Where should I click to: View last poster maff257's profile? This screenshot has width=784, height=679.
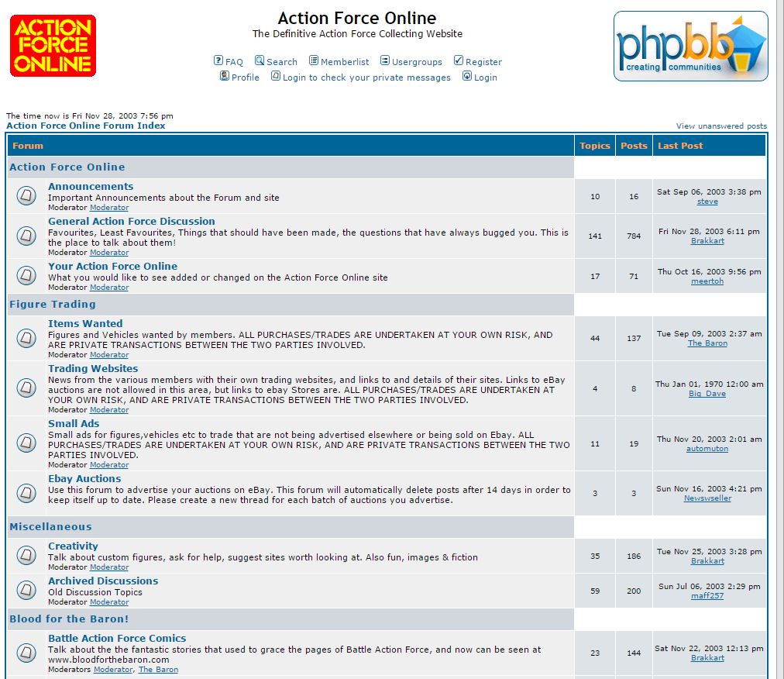[707, 596]
